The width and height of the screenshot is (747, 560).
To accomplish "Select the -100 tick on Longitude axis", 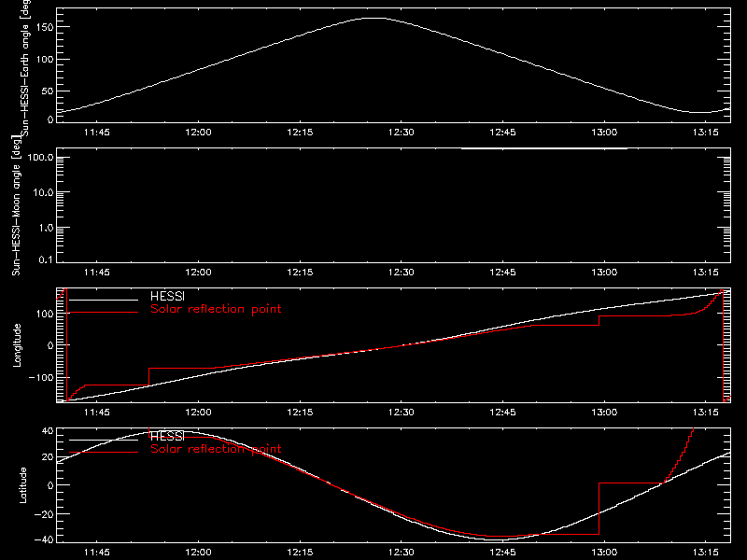I will [41, 377].
